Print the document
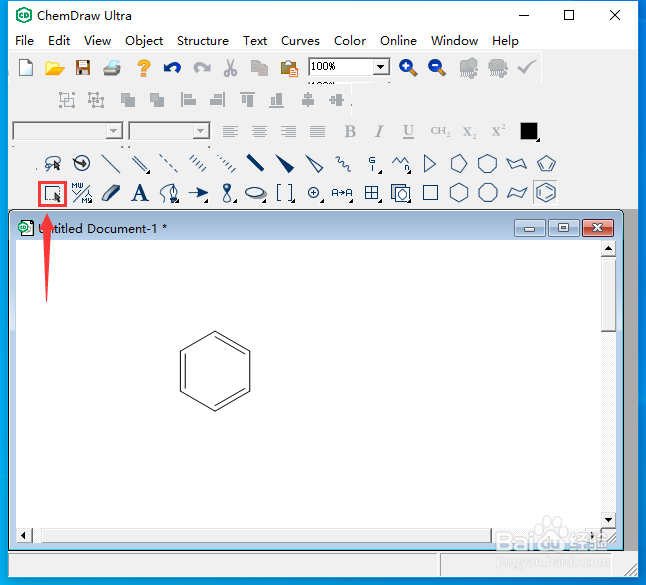This screenshot has height=585, width=646. tap(112, 68)
